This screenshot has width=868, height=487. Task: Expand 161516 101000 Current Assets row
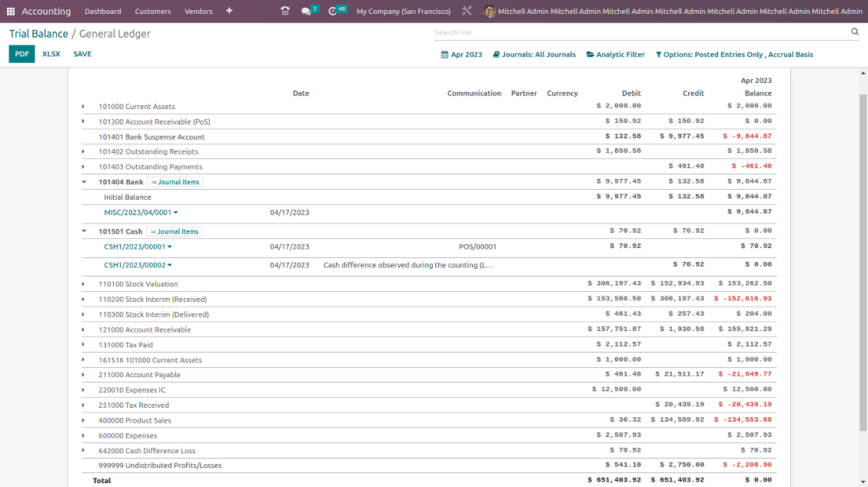(x=84, y=359)
